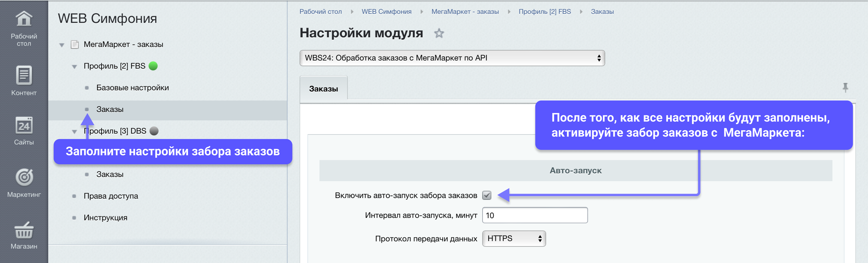
Task: Click the Интервал авто-запуска minutes input field
Action: click(x=535, y=215)
